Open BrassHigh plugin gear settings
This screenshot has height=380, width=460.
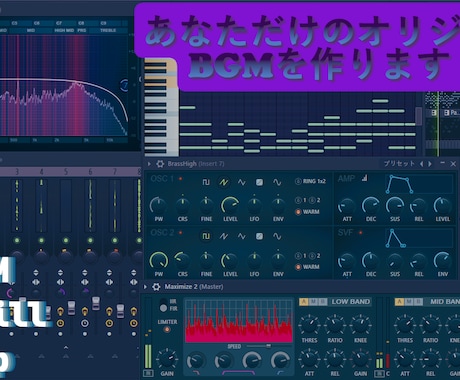click(x=160, y=164)
